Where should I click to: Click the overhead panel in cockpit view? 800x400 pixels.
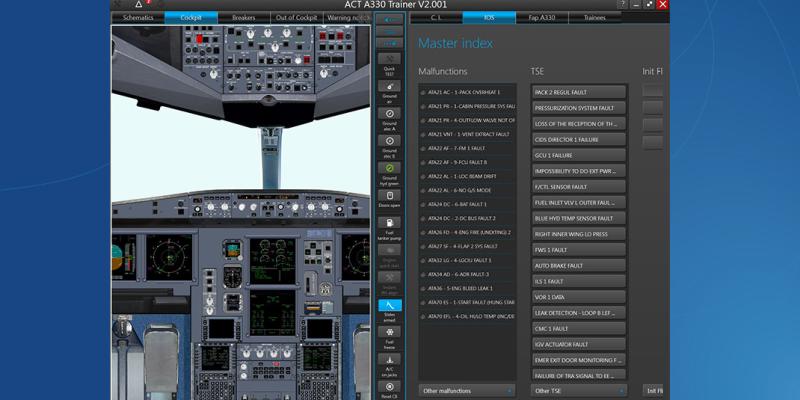tap(269, 60)
